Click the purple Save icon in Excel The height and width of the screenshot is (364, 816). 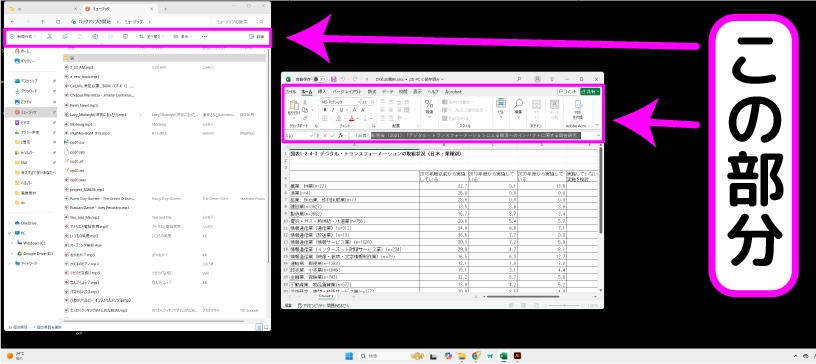(334, 79)
